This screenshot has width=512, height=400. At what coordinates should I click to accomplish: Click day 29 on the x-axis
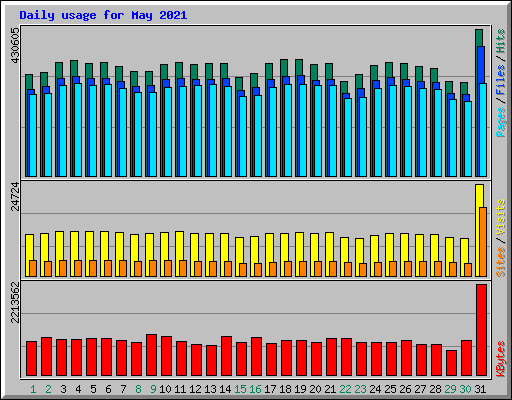pos(450,389)
